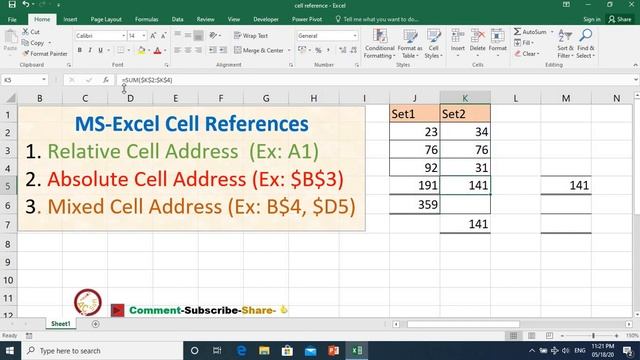Switch to the Developer tab
The width and height of the screenshot is (640, 360).
266,19
